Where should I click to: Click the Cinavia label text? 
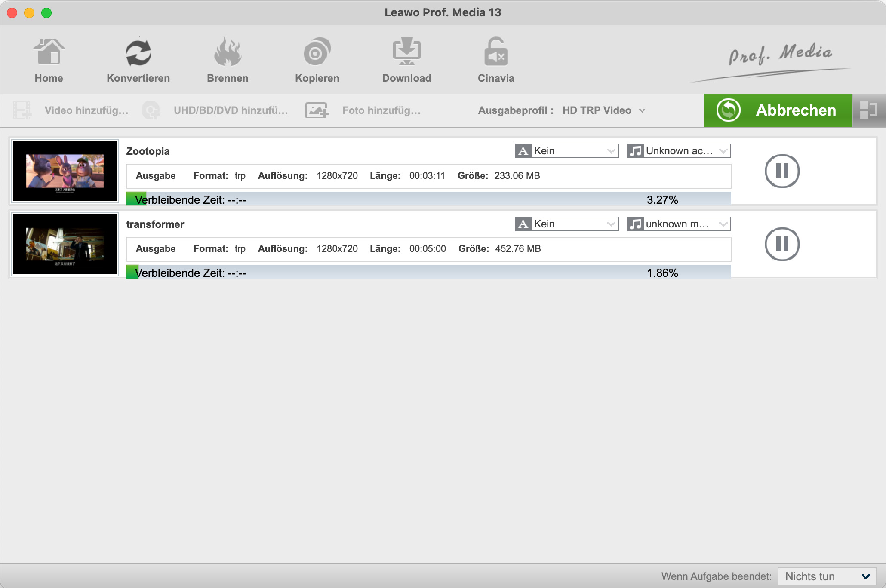tap(496, 78)
